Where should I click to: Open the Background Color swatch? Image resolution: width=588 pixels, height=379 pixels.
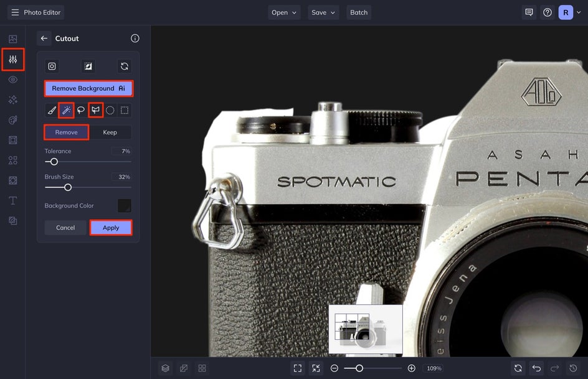tap(125, 205)
